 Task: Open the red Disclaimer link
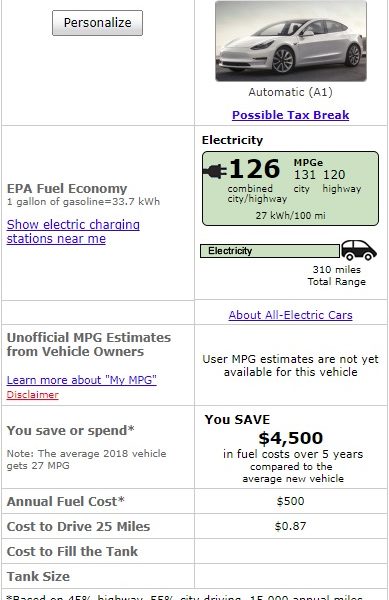(33, 395)
